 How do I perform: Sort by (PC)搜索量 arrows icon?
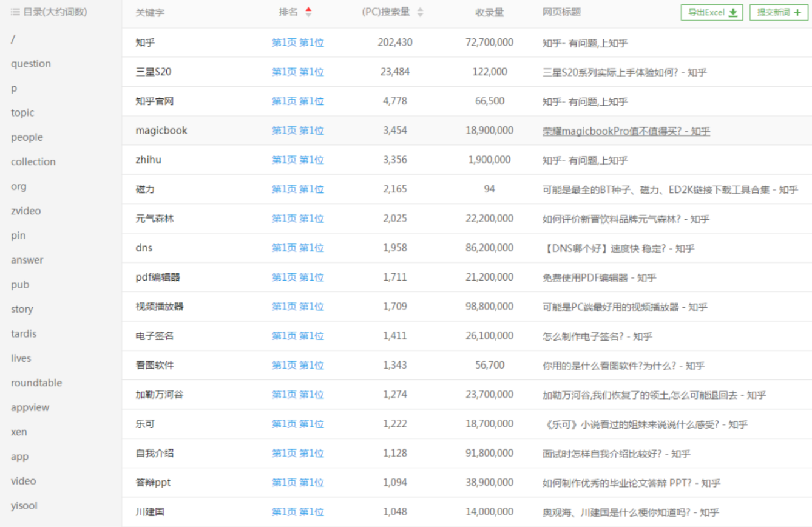pos(420,12)
